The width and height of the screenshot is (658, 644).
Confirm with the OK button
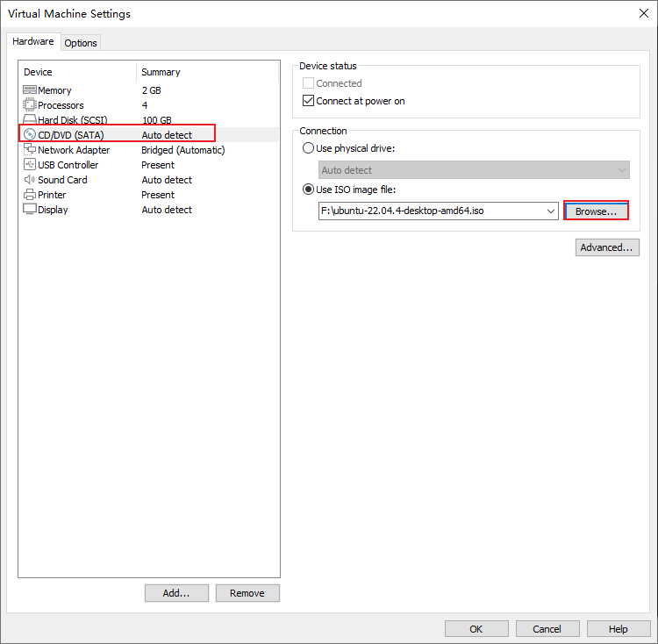476,629
